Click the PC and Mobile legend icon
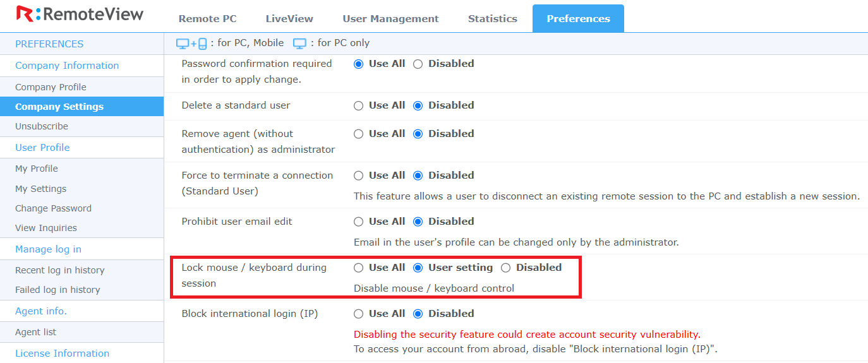 click(x=191, y=44)
